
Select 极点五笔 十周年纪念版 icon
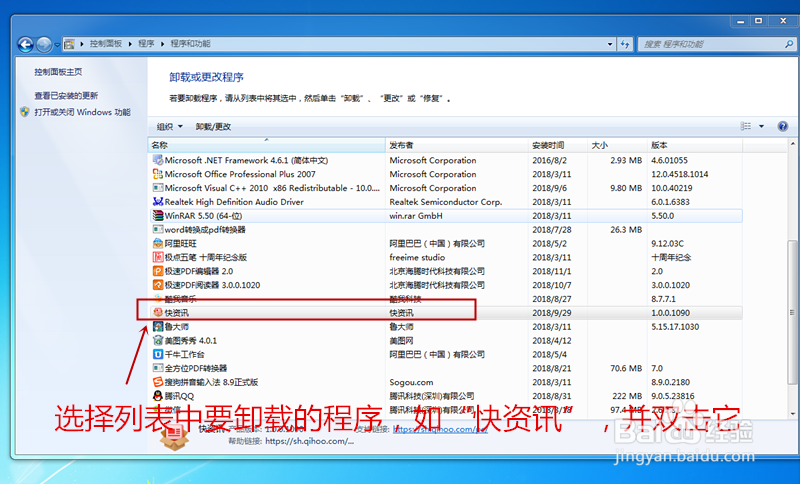click(x=158, y=257)
